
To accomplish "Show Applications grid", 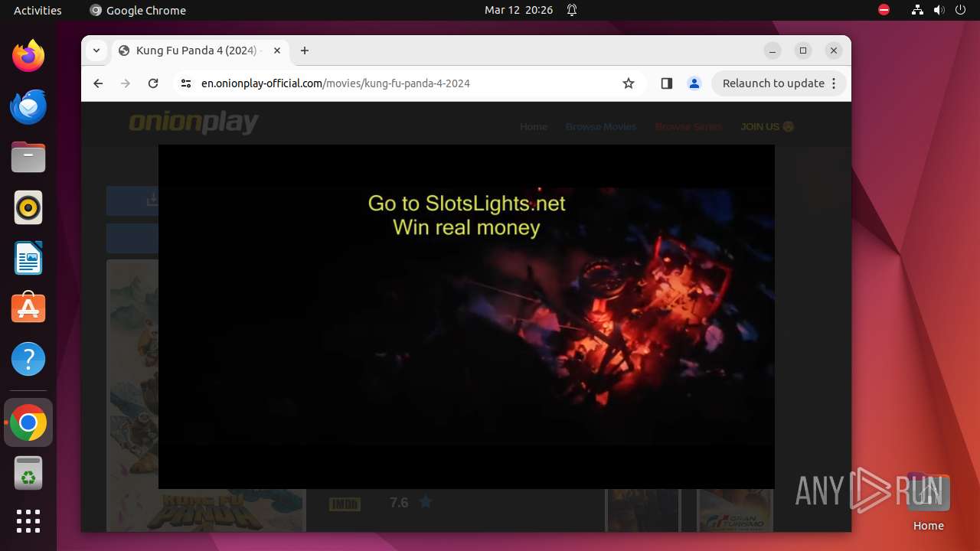I will click(x=28, y=521).
